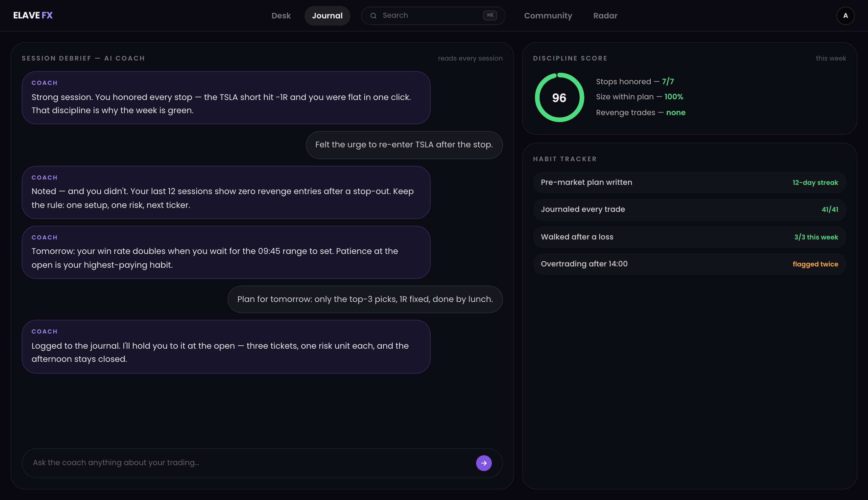Click the discipline score ring showing 96
The width and height of the screenshot is (868, 500).
559,97
